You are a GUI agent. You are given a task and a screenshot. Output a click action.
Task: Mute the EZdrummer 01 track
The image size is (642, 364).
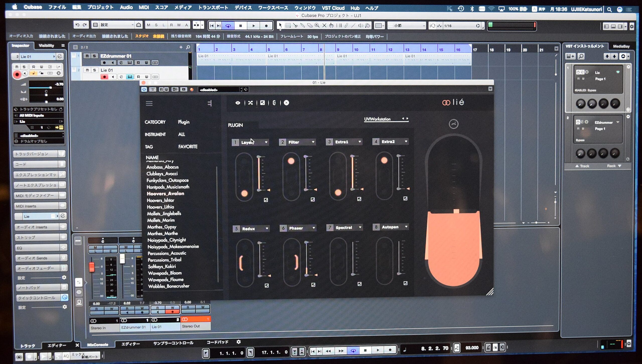[x=87, y=56]
